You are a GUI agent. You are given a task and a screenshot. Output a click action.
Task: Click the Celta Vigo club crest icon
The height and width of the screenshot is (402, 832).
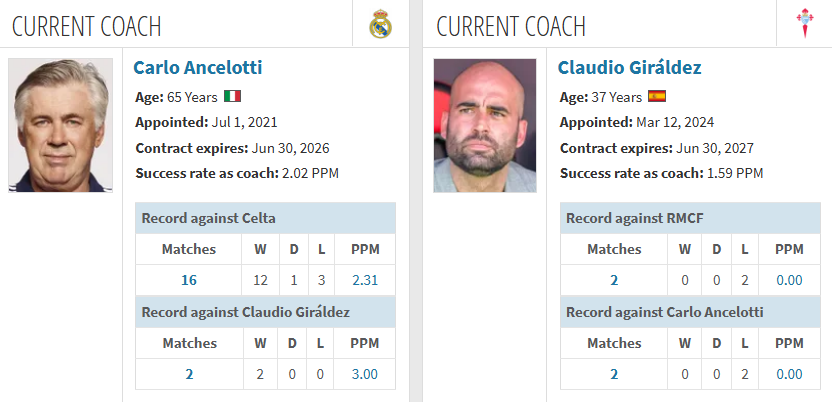805,24
